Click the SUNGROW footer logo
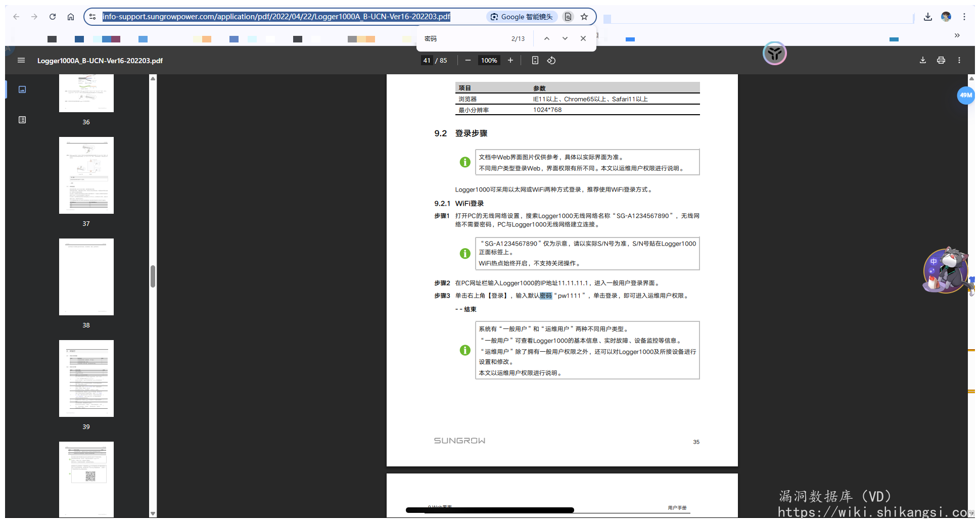Viewport: 980px width, 523px height. click(459, 441)
